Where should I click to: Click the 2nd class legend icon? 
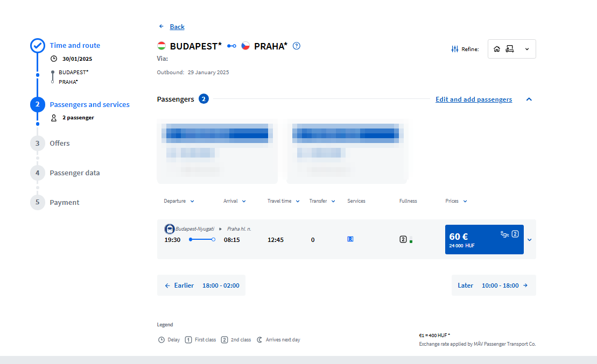[x=224, y=340]
